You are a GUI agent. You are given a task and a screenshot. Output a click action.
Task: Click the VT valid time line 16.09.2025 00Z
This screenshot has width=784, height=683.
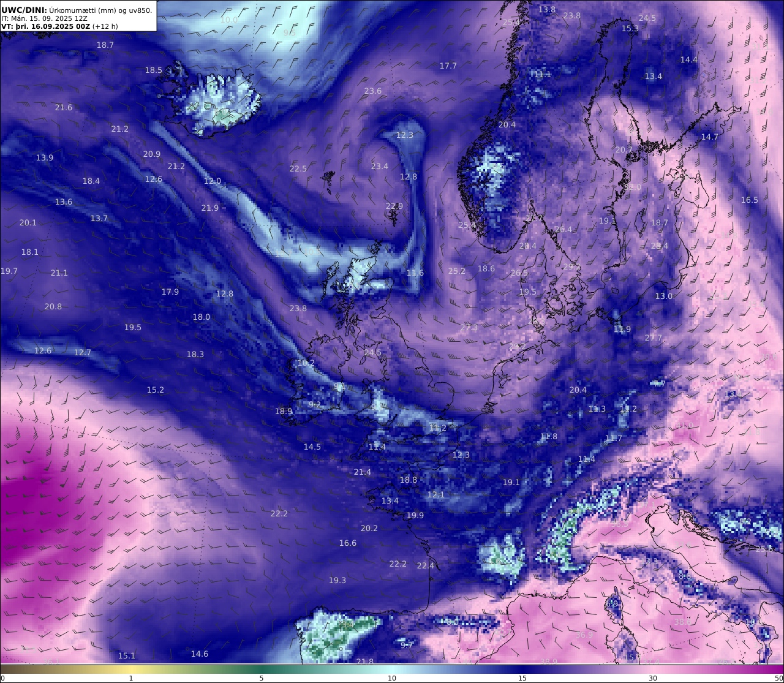59,26
